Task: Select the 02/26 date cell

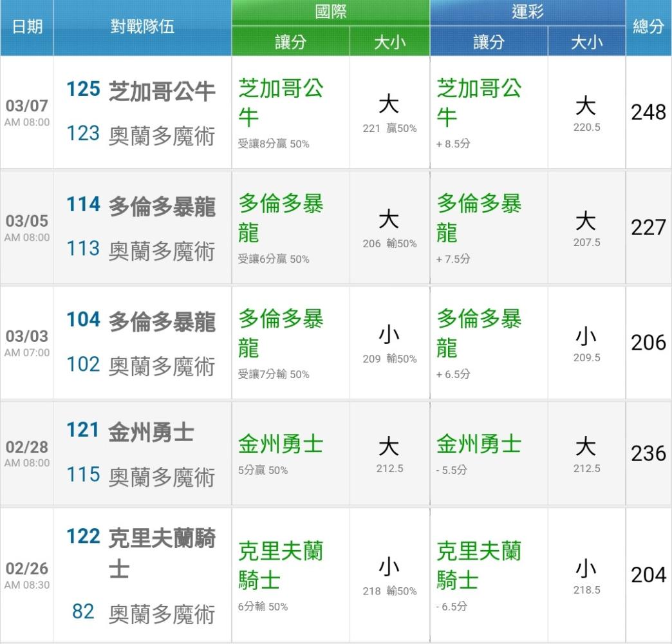Action: click(26, 575)
